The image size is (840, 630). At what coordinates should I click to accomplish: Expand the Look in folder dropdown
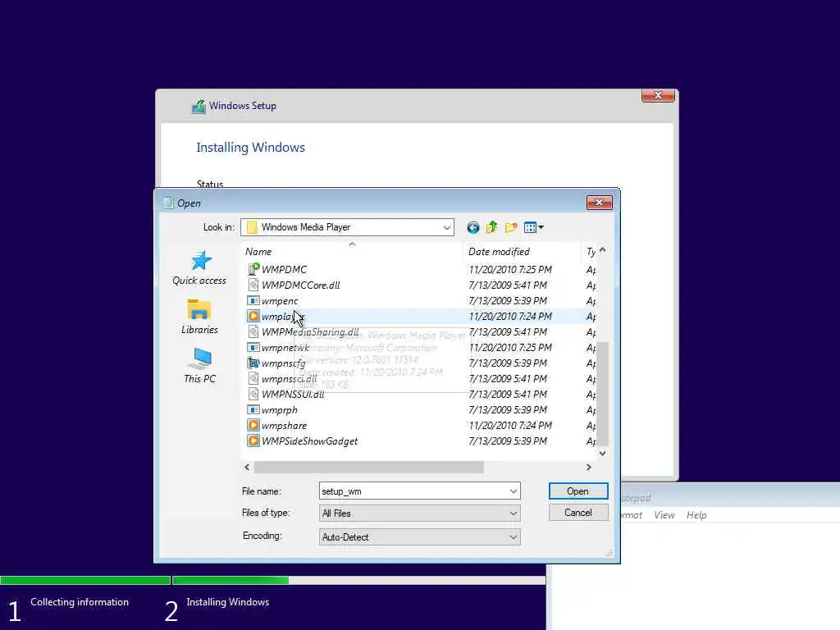point(446,228)
